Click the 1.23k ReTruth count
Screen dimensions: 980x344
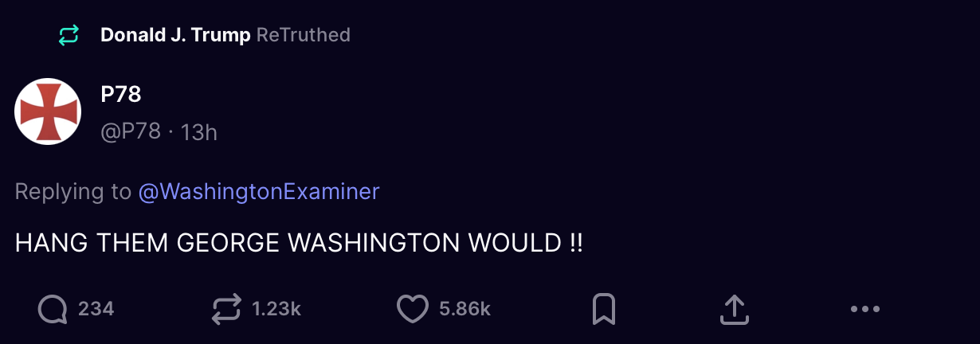tap(276, 309)
